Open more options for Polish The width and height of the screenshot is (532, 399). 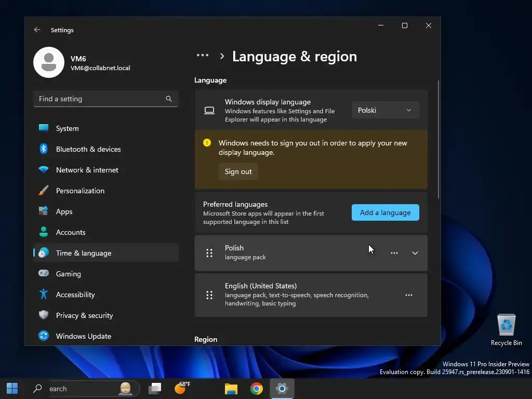pos(394,253)
